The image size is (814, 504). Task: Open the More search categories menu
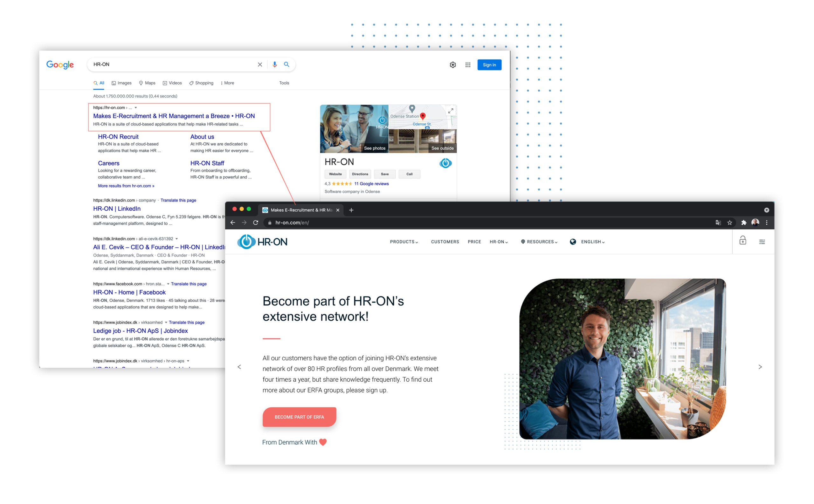coord(227,83)
